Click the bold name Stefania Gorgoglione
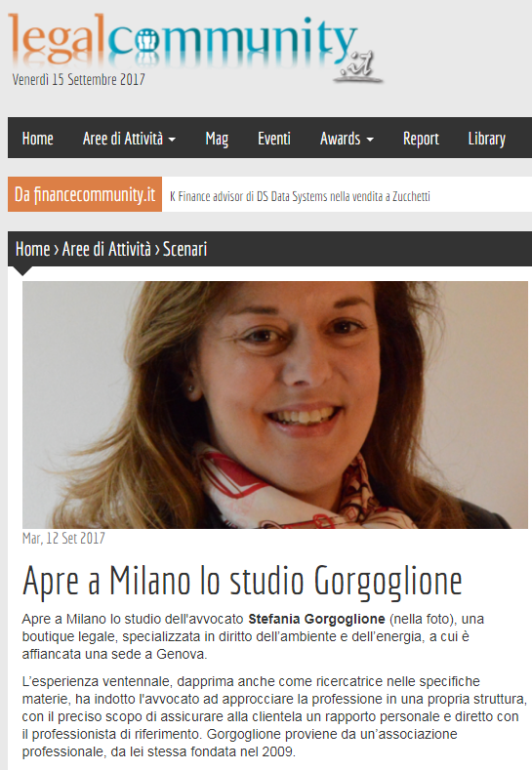The height and width of the screenshot is (770, 532). [x=316, y=619]
